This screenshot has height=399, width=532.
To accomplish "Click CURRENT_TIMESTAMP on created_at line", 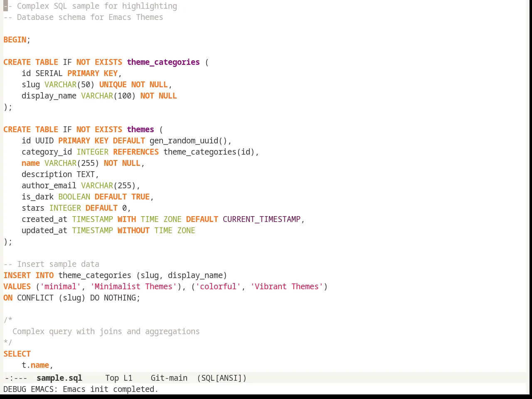I will pos(261,219).
